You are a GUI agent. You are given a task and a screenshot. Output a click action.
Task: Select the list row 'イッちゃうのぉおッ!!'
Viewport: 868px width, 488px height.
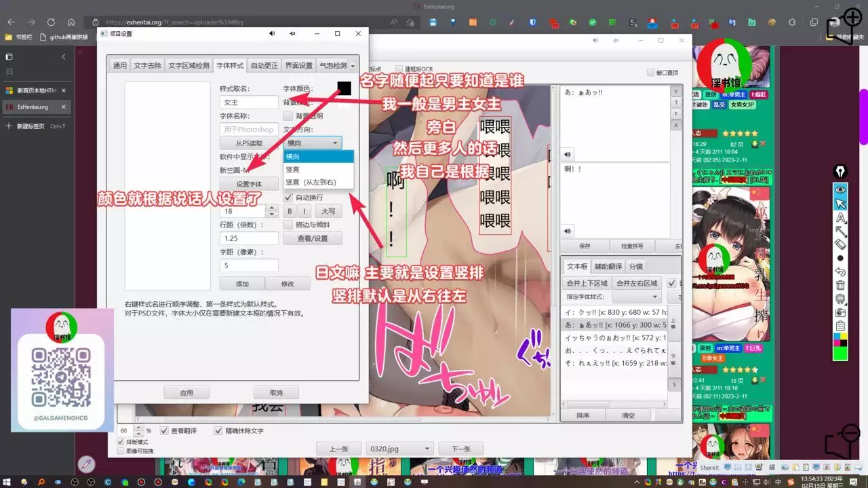pyautogui.click(x=615, y=337)
